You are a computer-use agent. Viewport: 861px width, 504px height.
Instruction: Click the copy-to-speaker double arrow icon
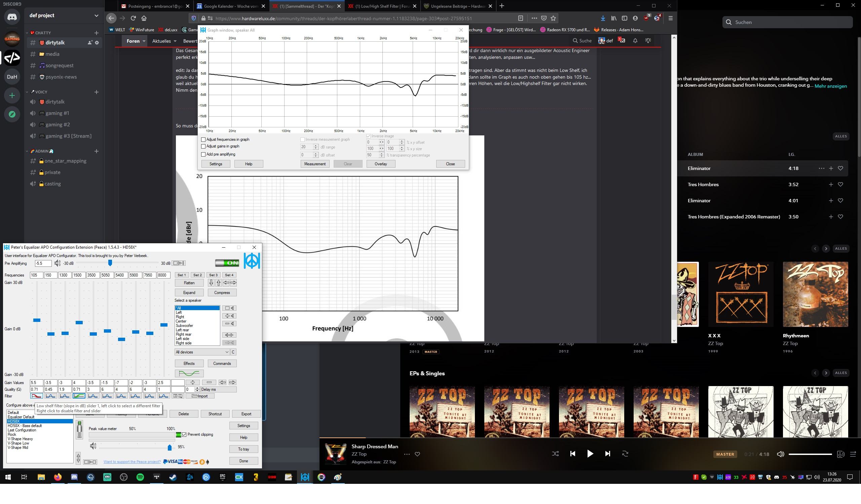point(229,335)
